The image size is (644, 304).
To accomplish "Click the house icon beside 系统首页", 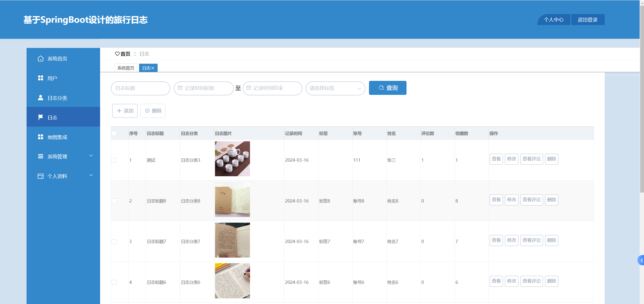I will click(x=40, y=59).
